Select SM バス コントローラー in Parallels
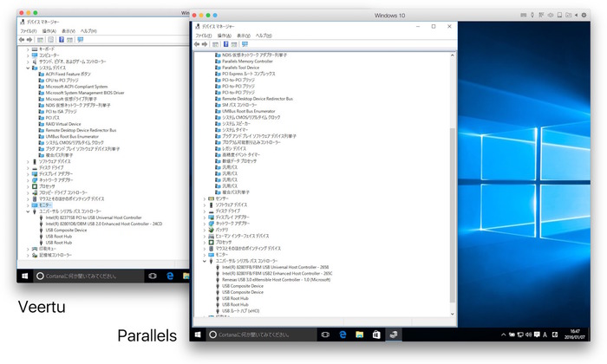The height and width of the screenshot is (364, 607). [x=239, y=105]
